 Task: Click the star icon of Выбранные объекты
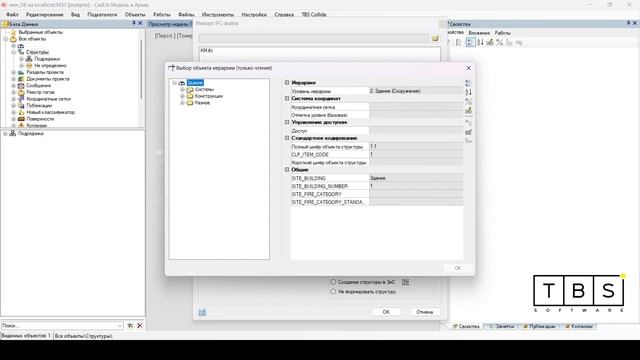tap(13, 32)
